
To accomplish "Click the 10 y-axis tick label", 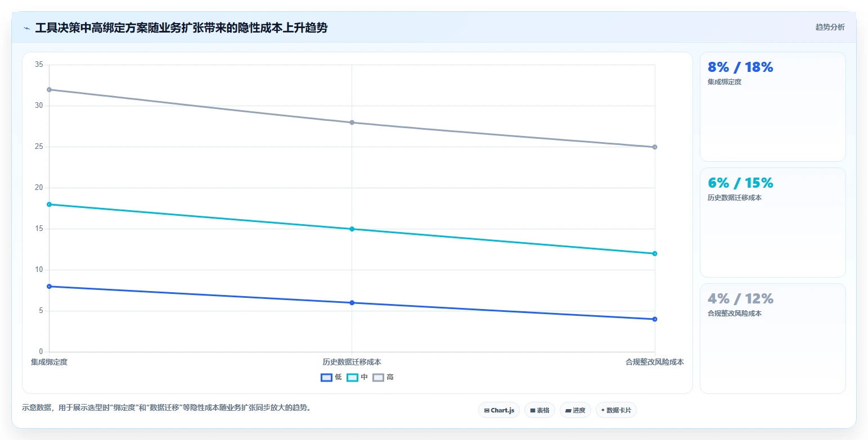I will click(39, 270).
